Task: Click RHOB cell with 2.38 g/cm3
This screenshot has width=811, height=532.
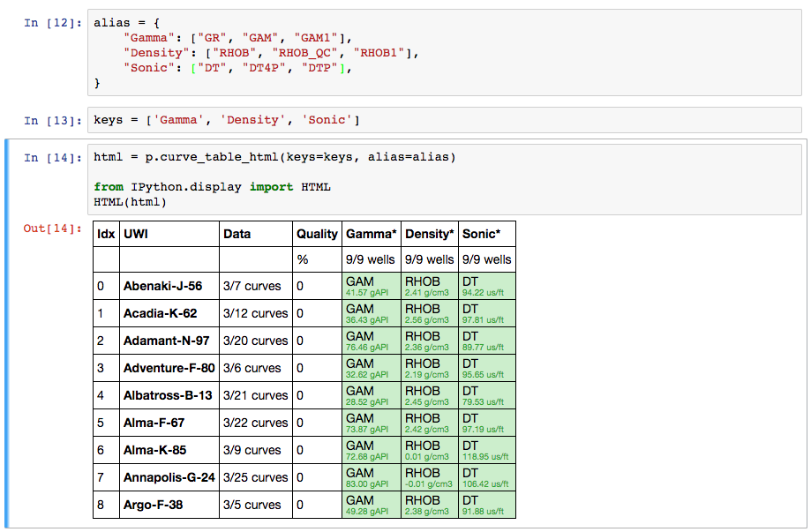Action: (429, 506)
